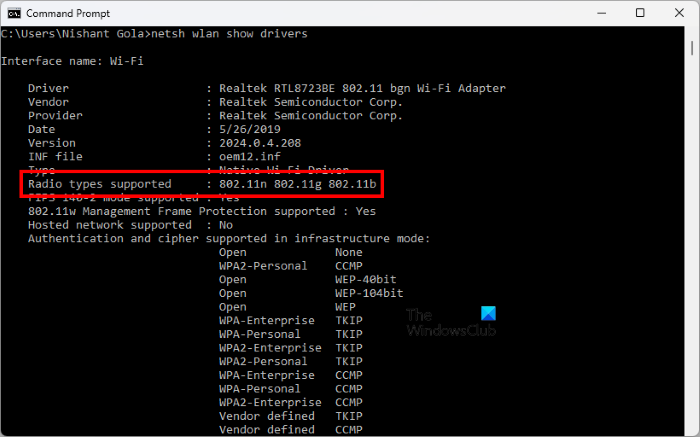Viewport: 700px width, 437px height.
Task: Click the 'No' hosted network value
Action: 226,225
